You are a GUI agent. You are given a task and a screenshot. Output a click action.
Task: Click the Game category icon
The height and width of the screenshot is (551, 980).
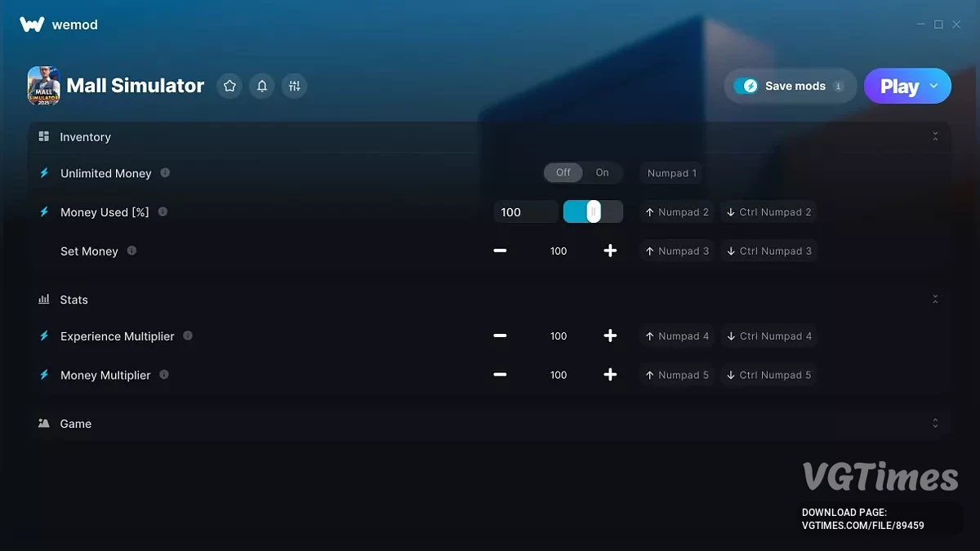(44, 424)
